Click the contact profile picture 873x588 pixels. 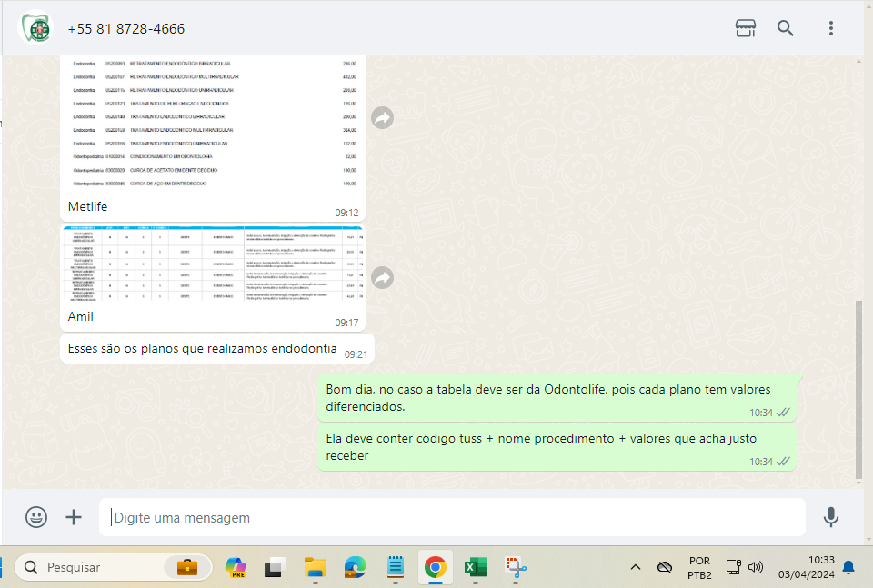click(x=37, y=28)
